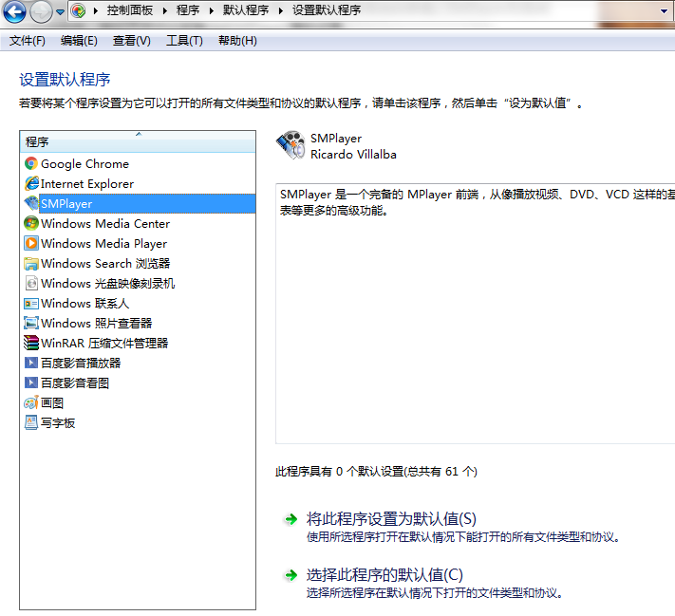
Task: Click the 画图 paint icon
Action: [31, 402]
